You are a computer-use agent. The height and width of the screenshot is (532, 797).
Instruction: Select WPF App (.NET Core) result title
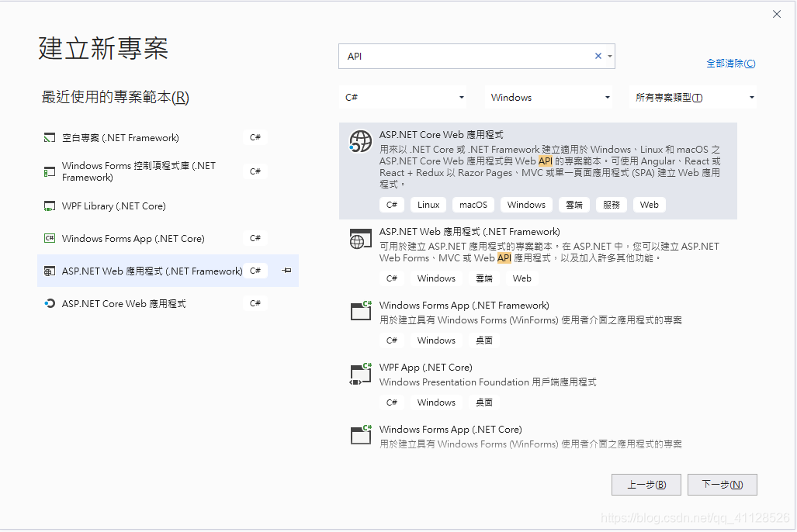(x=425, y=368)
